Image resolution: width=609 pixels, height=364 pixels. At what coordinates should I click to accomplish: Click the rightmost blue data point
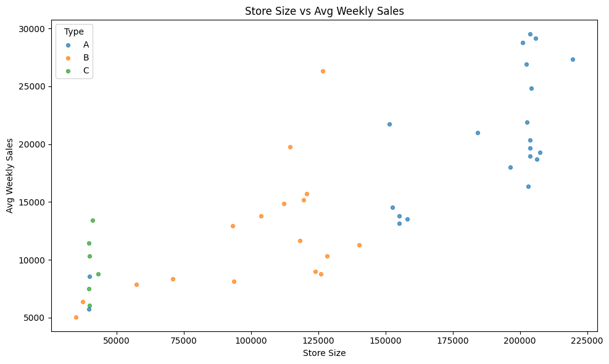click(573, 59)
